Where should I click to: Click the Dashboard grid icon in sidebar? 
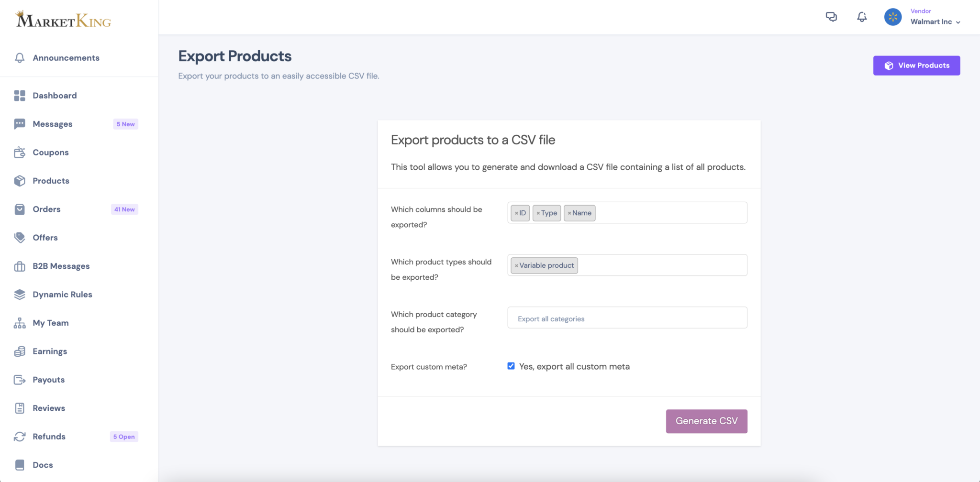click(x=20, y=96)
